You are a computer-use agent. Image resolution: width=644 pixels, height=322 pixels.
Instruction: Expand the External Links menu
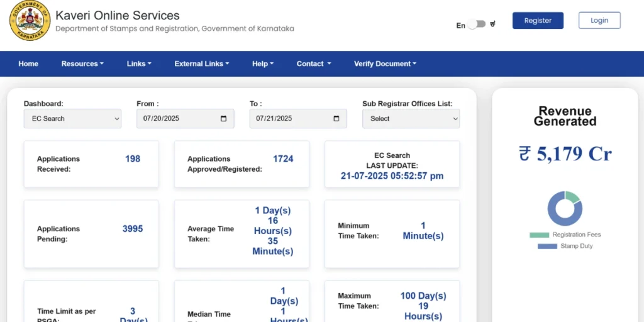(x=202, y=64)
